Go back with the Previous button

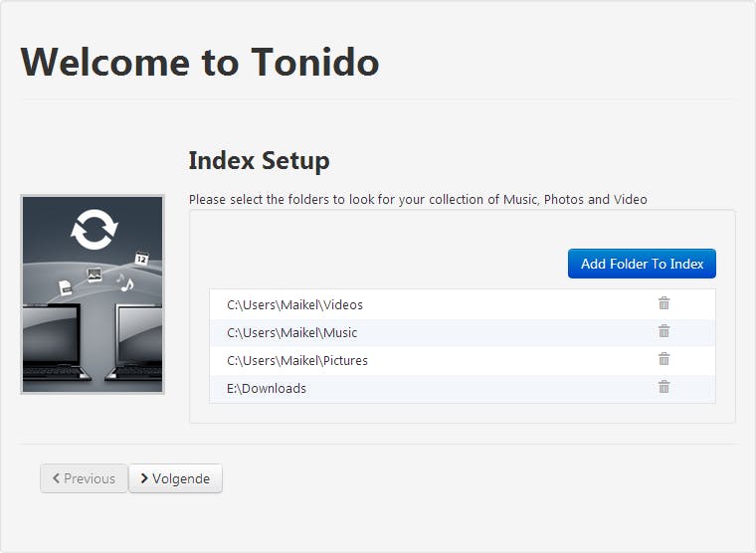tap(84, 478)
